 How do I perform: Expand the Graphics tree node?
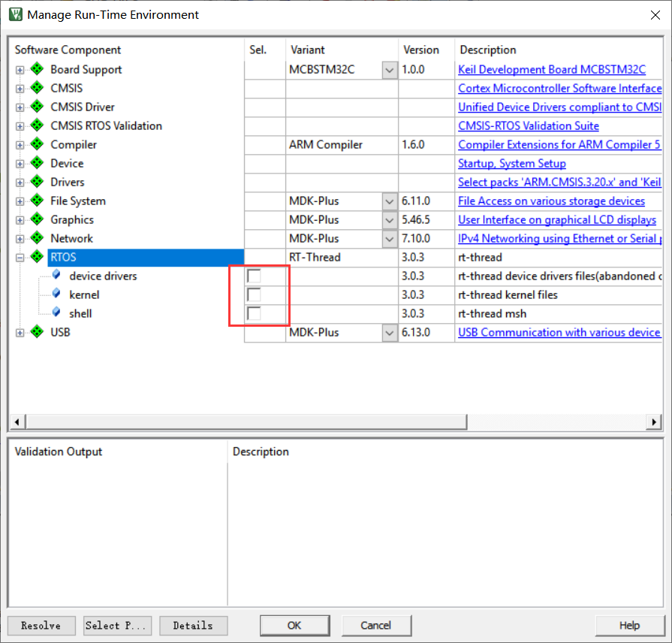20,220
